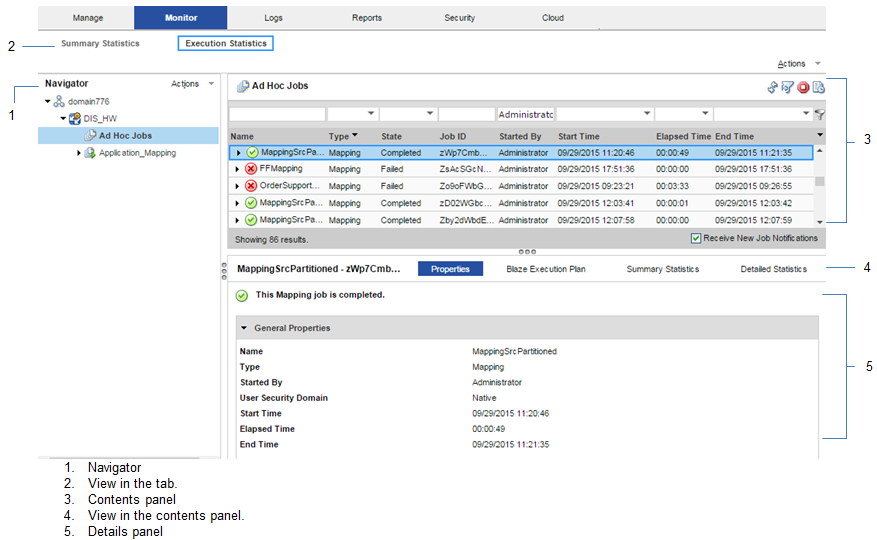Click the view job logs document icon

(819, 88)
